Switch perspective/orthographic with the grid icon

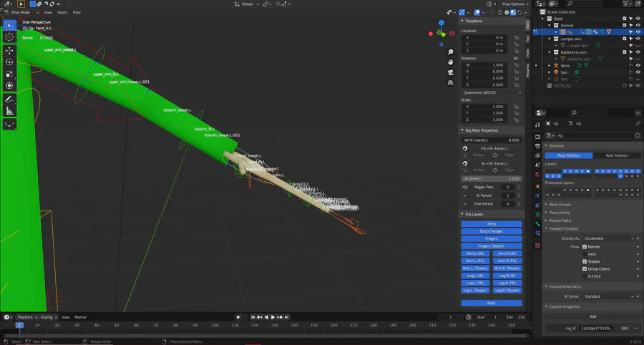pyautogui.click(x=451, y=82)
